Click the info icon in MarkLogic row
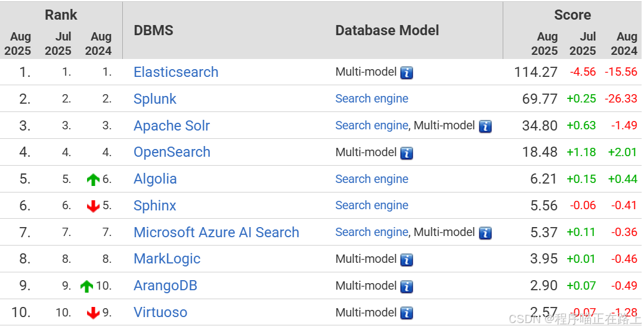This screenshot has width=644, height=329. [x=407, y=260]
